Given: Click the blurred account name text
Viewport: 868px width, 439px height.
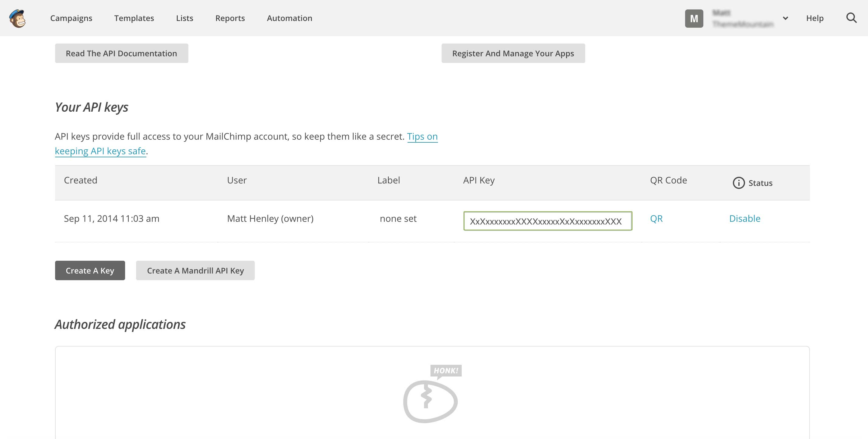Looking at the screenshot, I should [x=743, y=18].
